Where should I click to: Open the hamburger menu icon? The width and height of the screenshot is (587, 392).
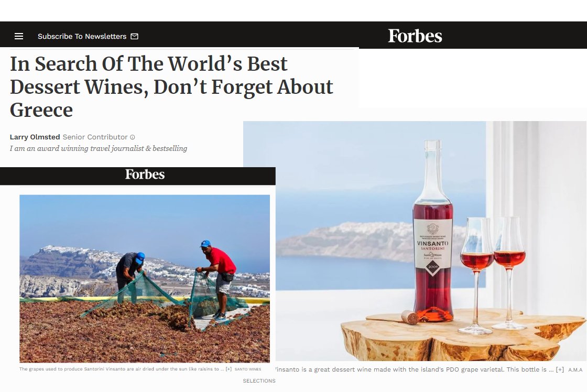pyautogui.click(x=19, y=36)
